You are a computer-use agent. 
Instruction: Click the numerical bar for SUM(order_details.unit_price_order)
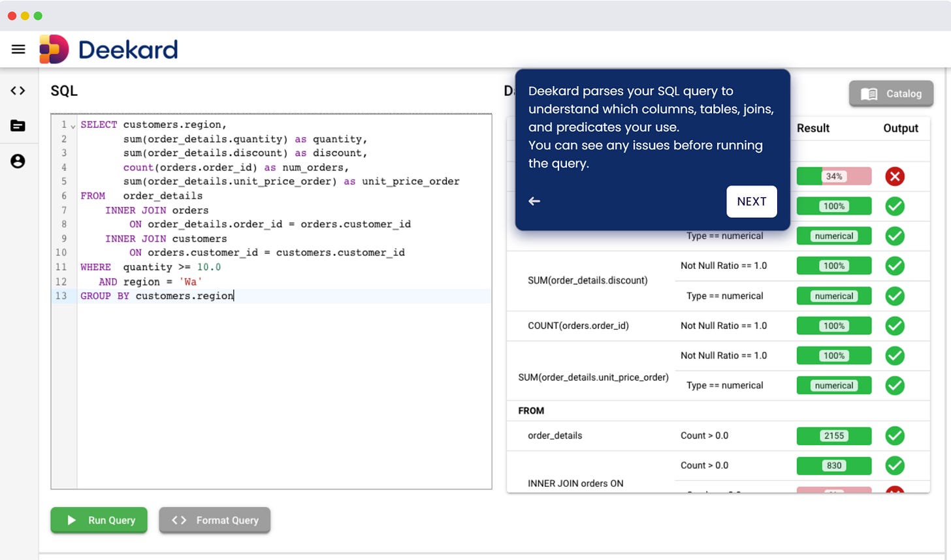tap(834, 386)
